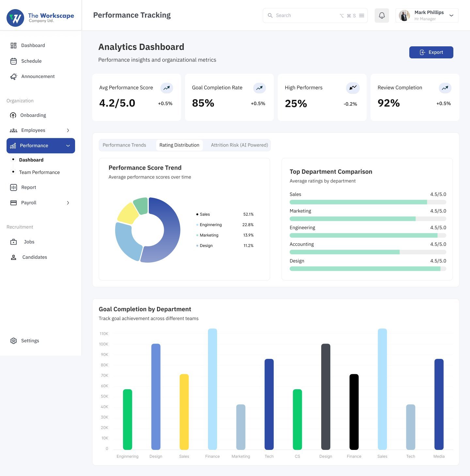Open the notifications bell
This screenshot has height=476, width=470.
382,15
